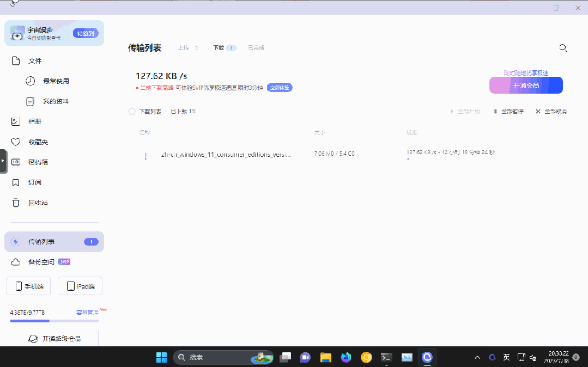Click the user avatar 宇宙漫步

point(17,33)
